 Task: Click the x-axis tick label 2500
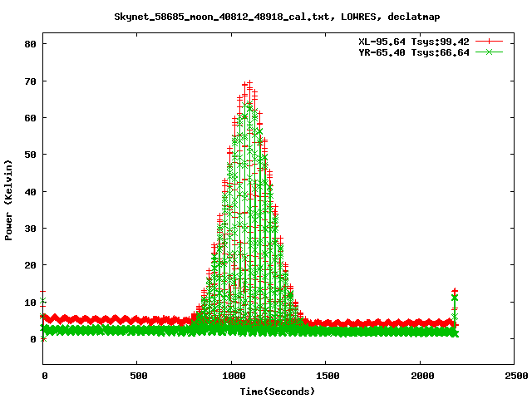point(516,376)
